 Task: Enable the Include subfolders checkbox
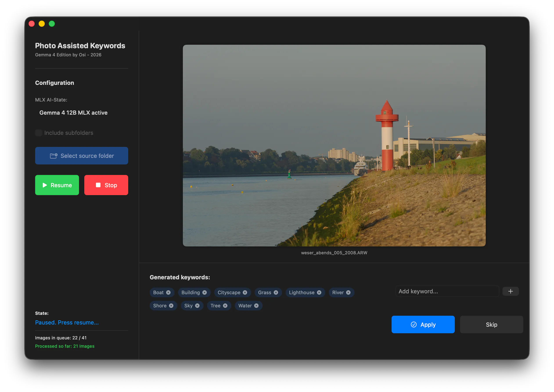coord(39,133)
